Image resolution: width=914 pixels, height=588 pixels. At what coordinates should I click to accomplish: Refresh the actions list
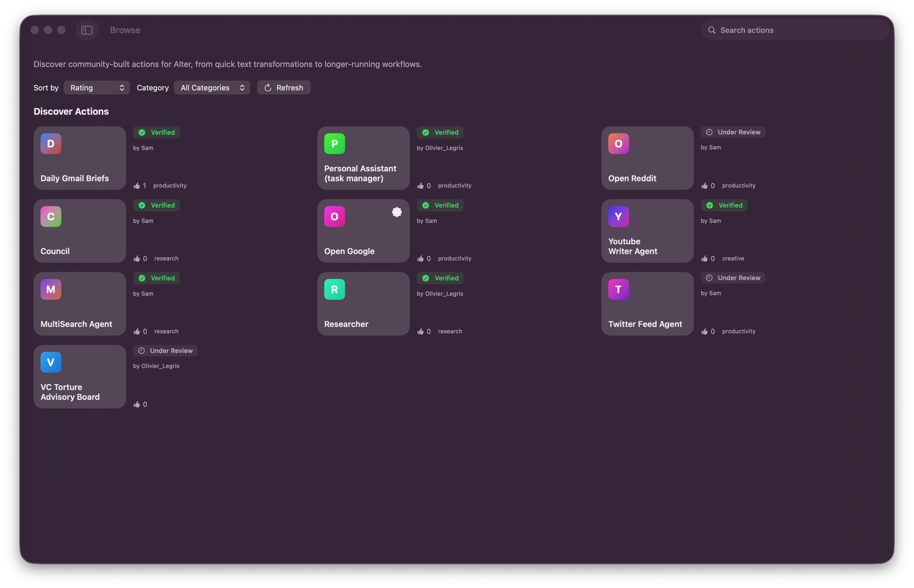283,88
